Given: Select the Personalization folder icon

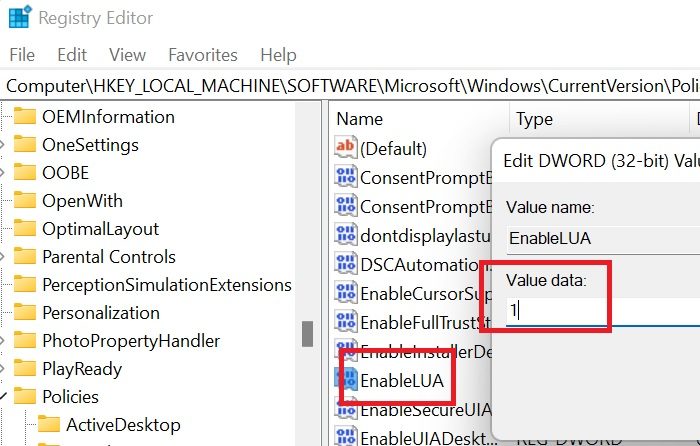Looking at the screenshot, I should [25, 313].
